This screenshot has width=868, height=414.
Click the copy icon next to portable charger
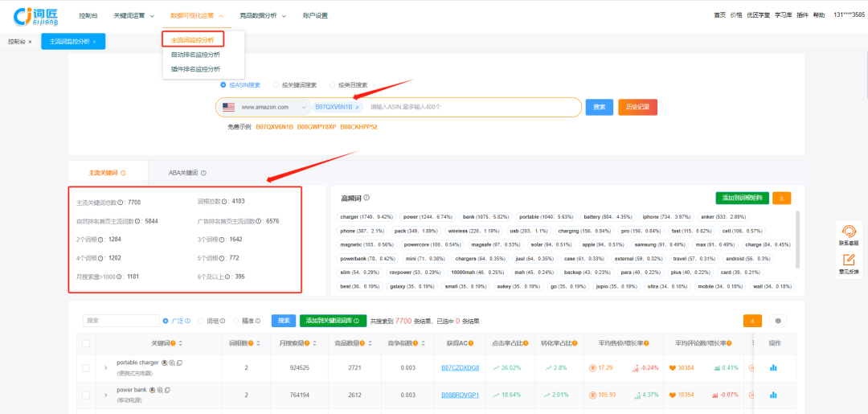pyautogui.click(x=179, y=363)
